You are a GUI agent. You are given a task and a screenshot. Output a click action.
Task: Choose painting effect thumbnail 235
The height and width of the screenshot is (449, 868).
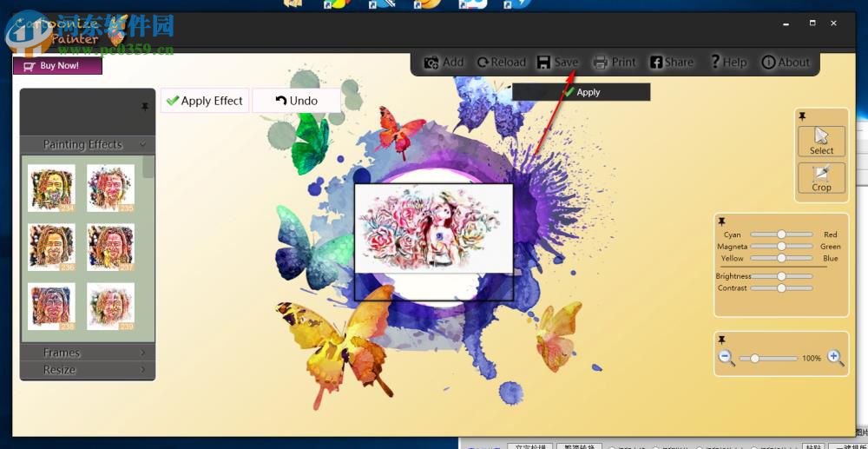point(111,188)
